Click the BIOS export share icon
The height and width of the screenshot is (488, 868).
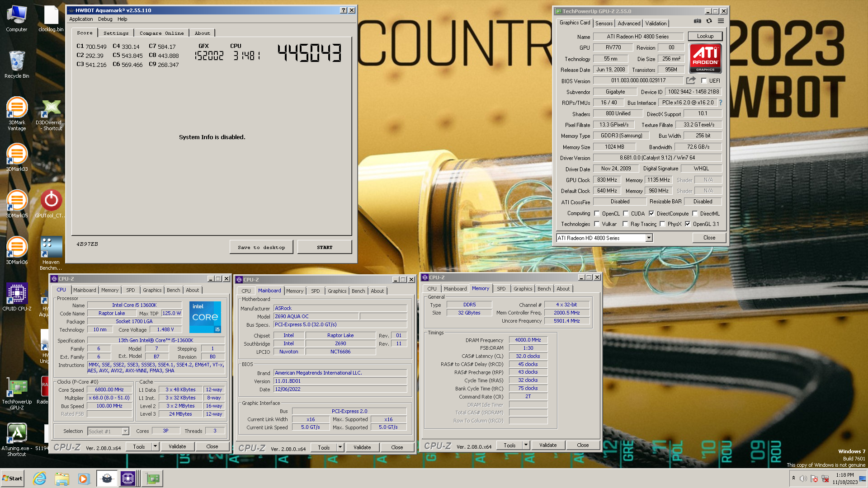tap(691, 80)
